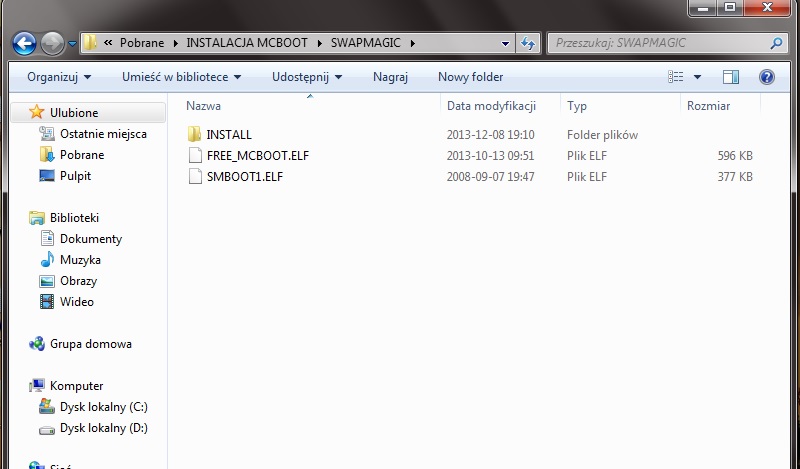Toggle the preview pane icon
This screenshot has width=800, height=469.
tap(731, 77)
